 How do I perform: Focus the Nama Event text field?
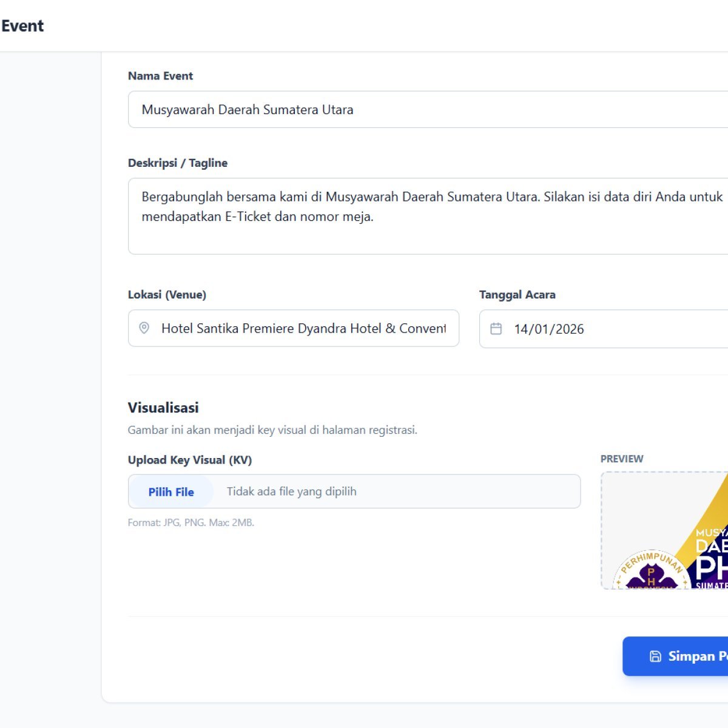tap(425, 110)
